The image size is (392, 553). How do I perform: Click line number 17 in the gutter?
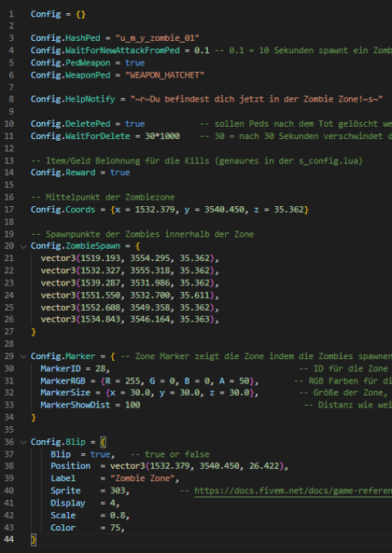(10, 209)
